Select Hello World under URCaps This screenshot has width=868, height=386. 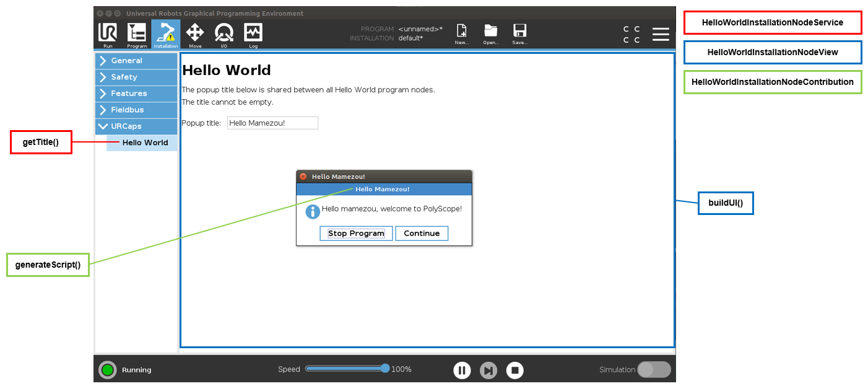pos(142,143)
